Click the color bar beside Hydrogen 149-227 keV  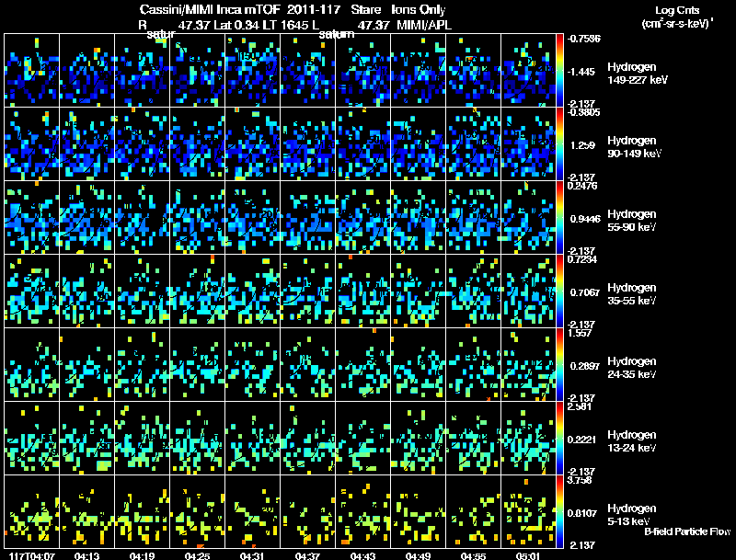tap(559, 71)
